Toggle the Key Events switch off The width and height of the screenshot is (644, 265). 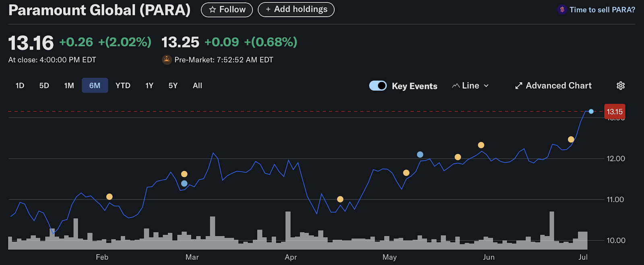pos(378,86)
